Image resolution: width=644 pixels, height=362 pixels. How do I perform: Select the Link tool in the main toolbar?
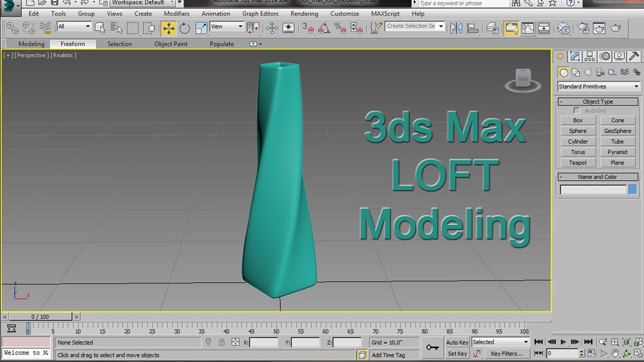[12, 28]
